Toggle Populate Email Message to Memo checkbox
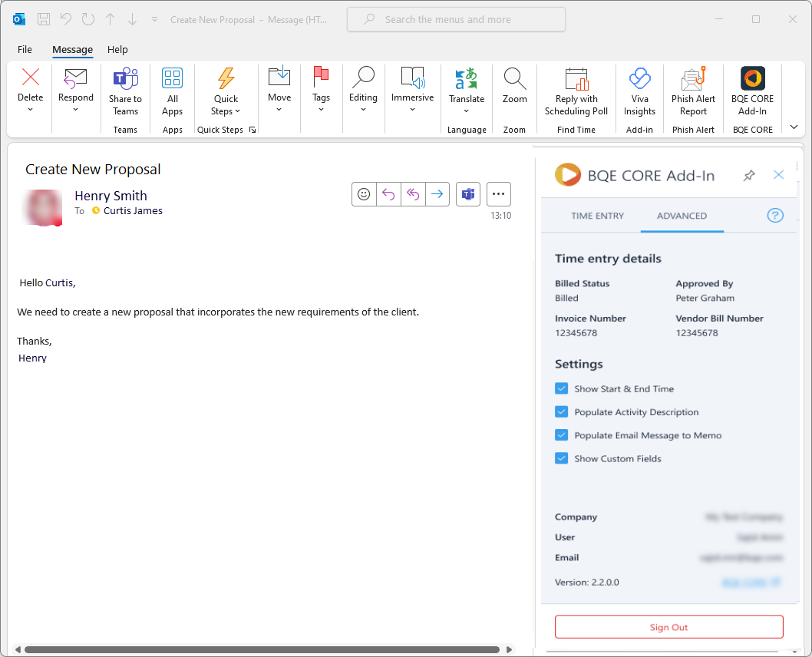The image size is (812, 657). [x=561, y=435]
